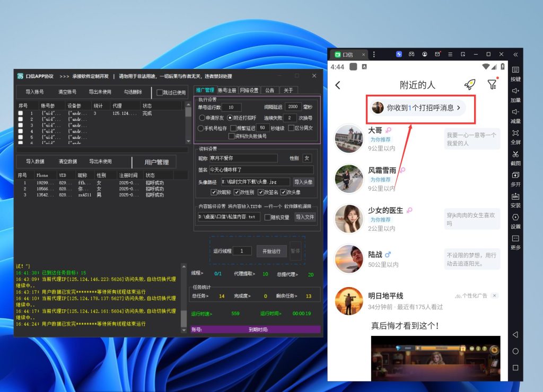543x392 pixels.
Task: Open the 性别 gender selection box
Action: point(307,158)
